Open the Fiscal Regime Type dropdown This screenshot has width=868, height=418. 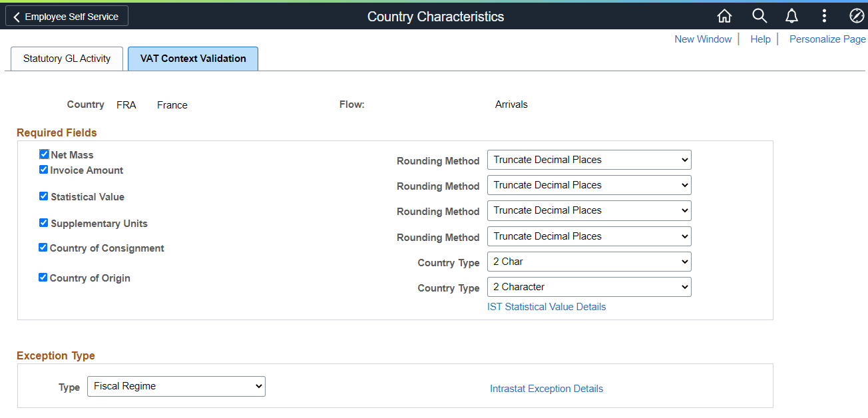pyautogui.click(x=257, y=386)
